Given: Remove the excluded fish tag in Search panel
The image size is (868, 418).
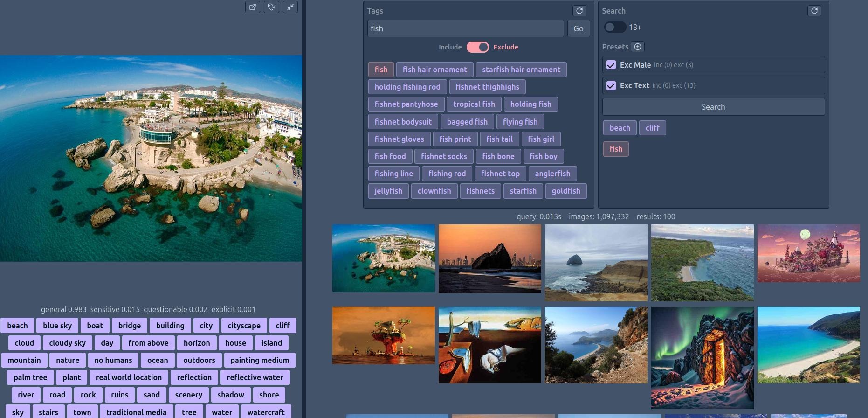Looking at the screenshot, I should (616, 149).
